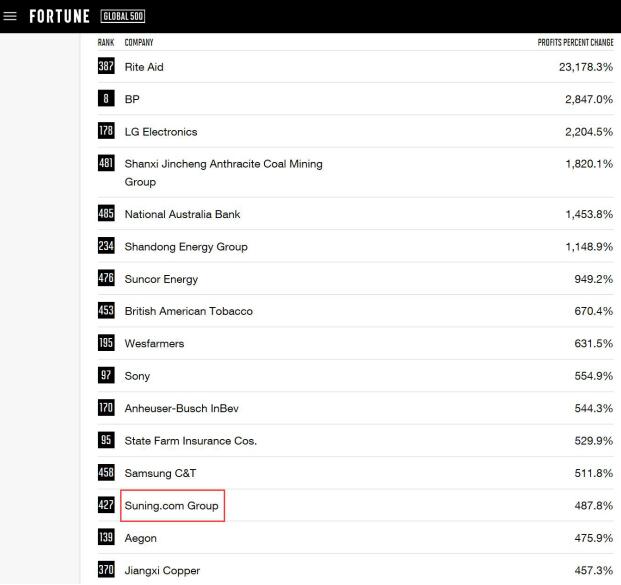Sort by the RANK column header
This screenshot has width=621, height=585.
coord(106,42)
